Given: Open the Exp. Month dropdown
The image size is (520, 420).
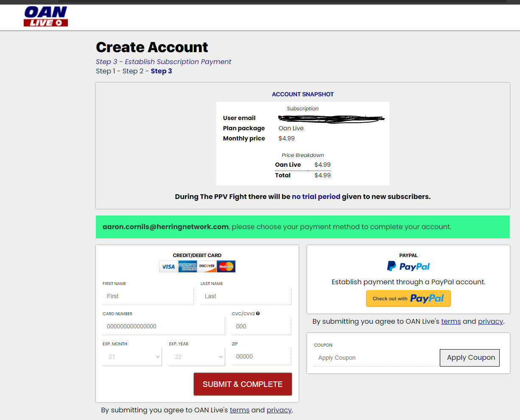Looking at the screenshot, I should [132, 357].
